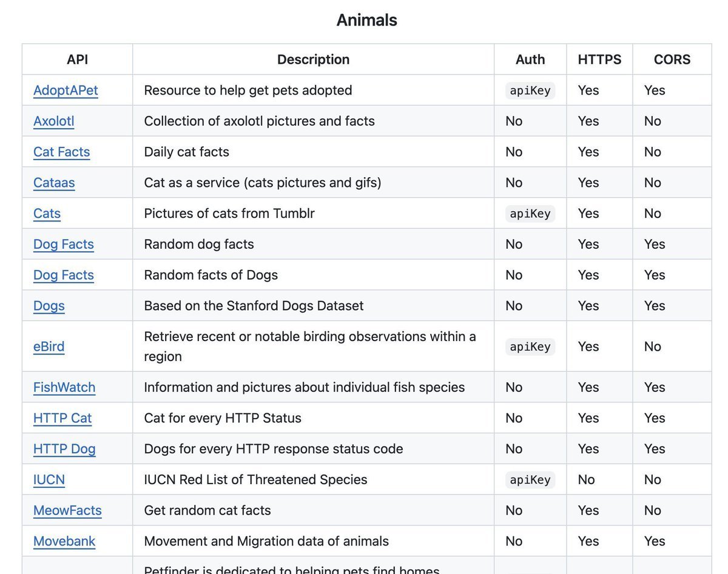Click the HTTPS 'Yes' value for Movebank

(588, 541)
